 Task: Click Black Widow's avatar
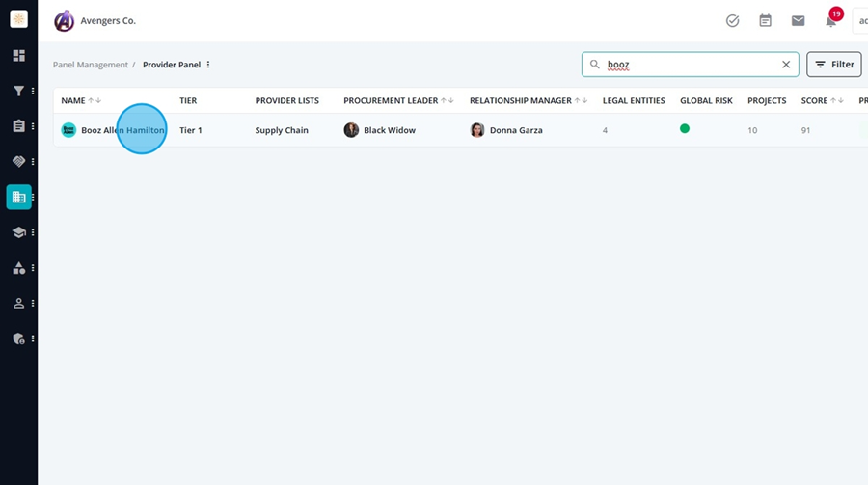coord(351,130)
